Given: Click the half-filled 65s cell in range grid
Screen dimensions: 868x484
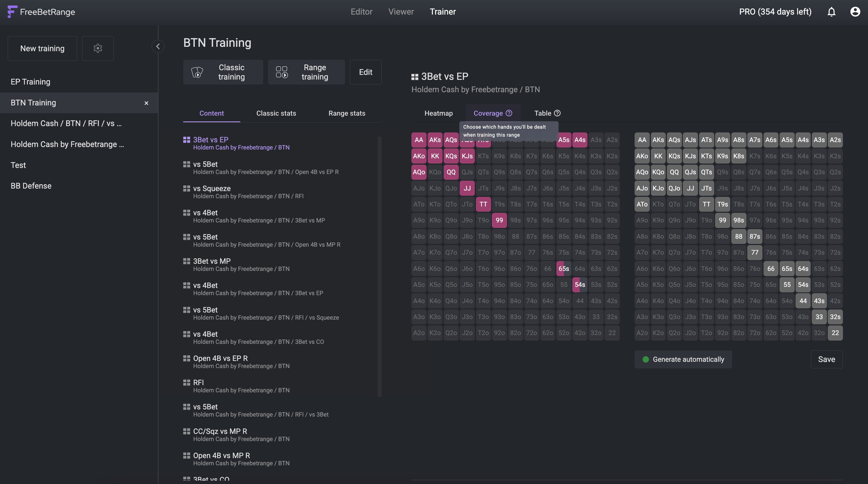Looking at the screenshot, I should pos(564,269).
